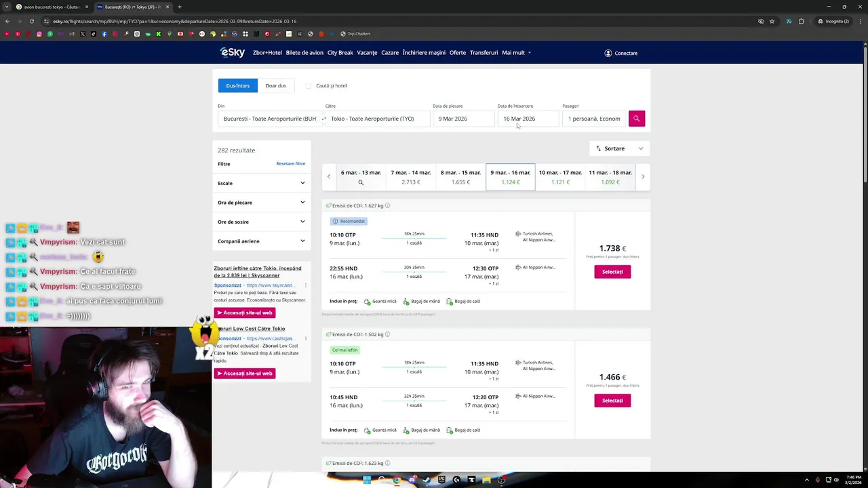868x488 pixels.
Task: Show later dates with the right arrow
Action: point(643,177)
